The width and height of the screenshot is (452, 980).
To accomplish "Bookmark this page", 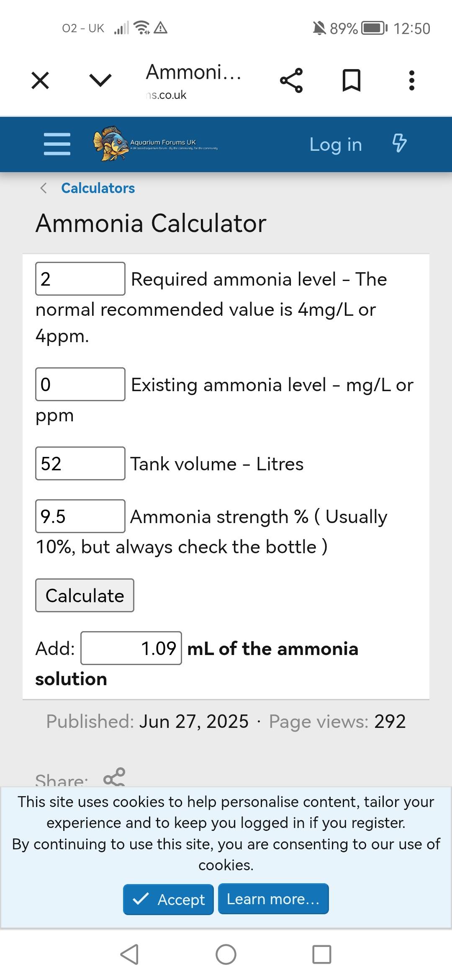I will click(352, 80).
